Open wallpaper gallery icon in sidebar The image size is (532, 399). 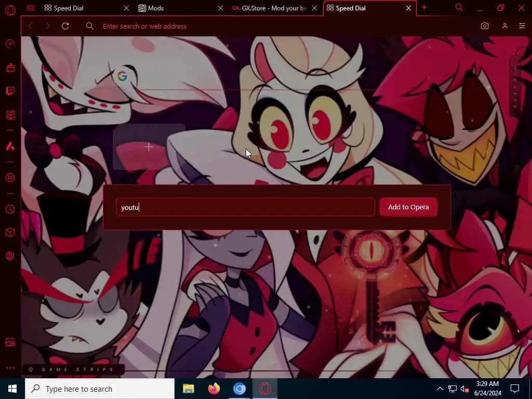pyautogui.click(x=10, y=342)
